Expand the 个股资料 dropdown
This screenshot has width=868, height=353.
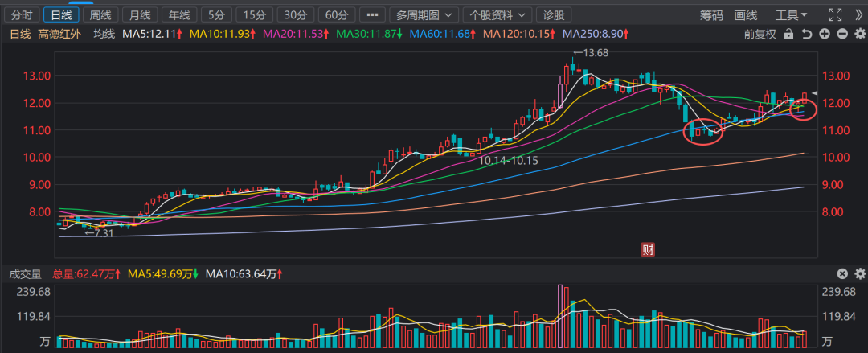499,15
